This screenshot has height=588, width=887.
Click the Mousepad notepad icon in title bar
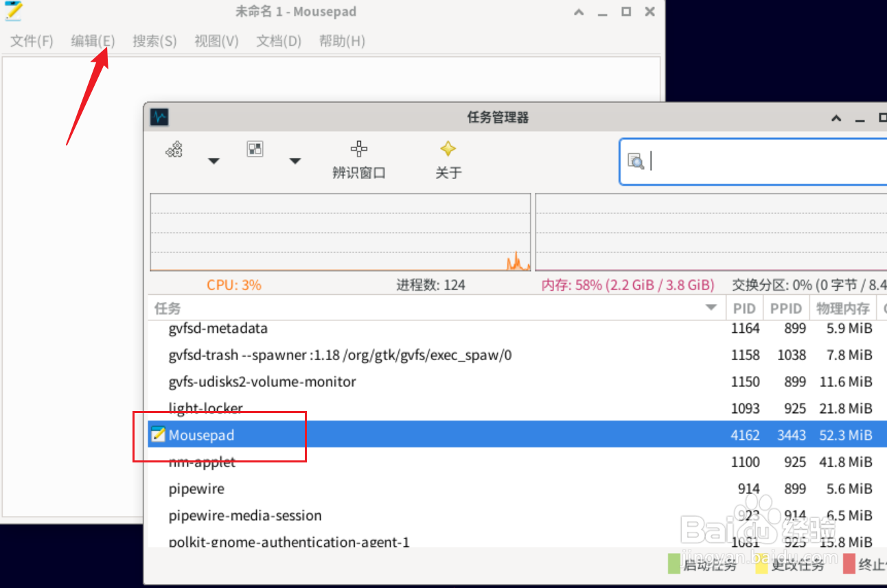pos(14,11)
